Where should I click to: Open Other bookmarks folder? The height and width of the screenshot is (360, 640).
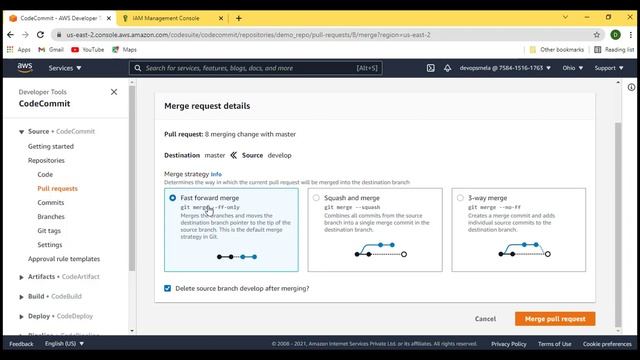pyautogui.click(x=557, y=49)
